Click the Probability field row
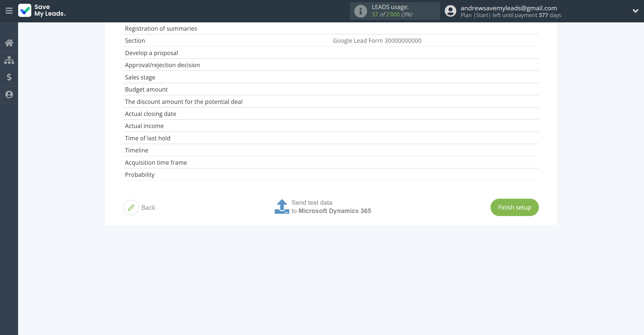 point(331,175)
